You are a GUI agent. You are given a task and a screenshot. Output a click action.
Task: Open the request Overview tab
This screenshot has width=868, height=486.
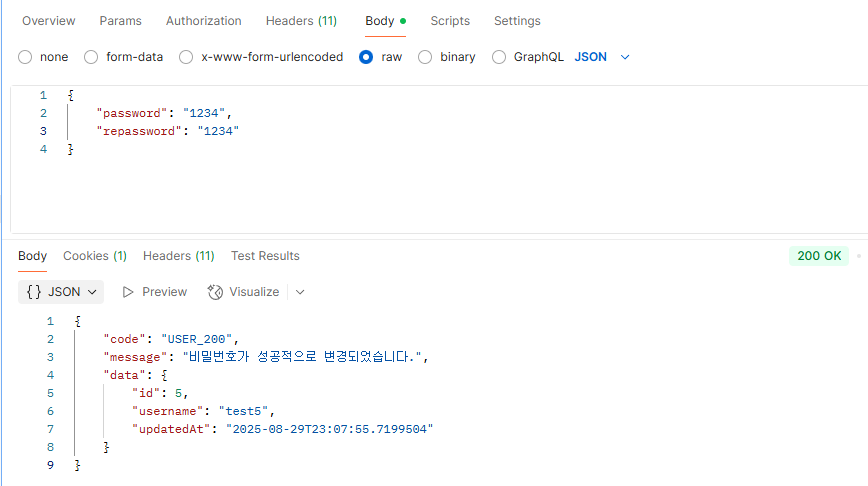(49, 21)
